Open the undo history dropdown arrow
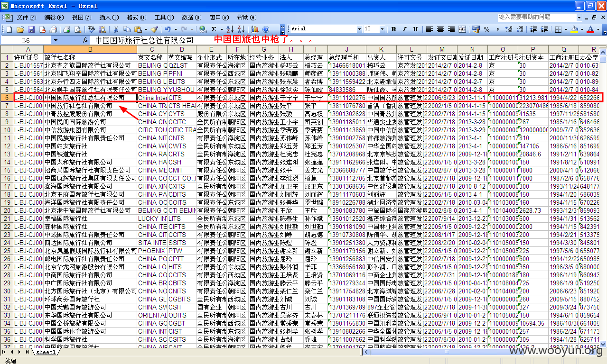 click(x=176, y=29)
